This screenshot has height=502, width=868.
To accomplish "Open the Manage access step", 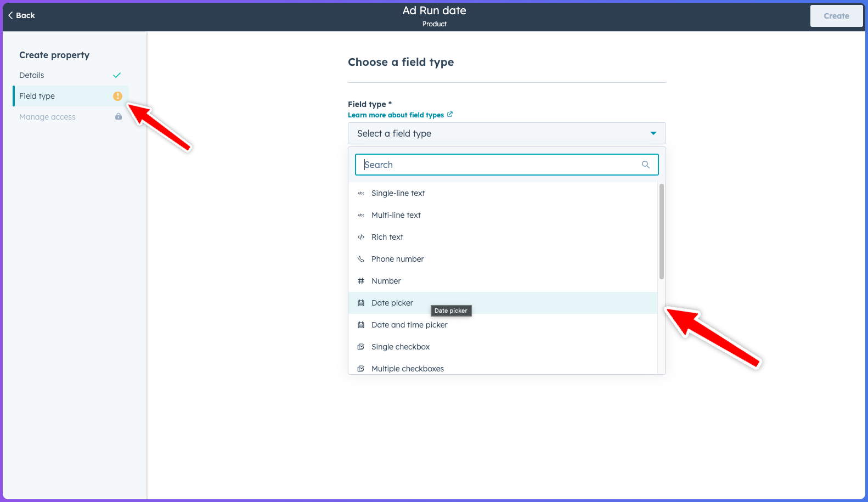I will click(70, 117).
